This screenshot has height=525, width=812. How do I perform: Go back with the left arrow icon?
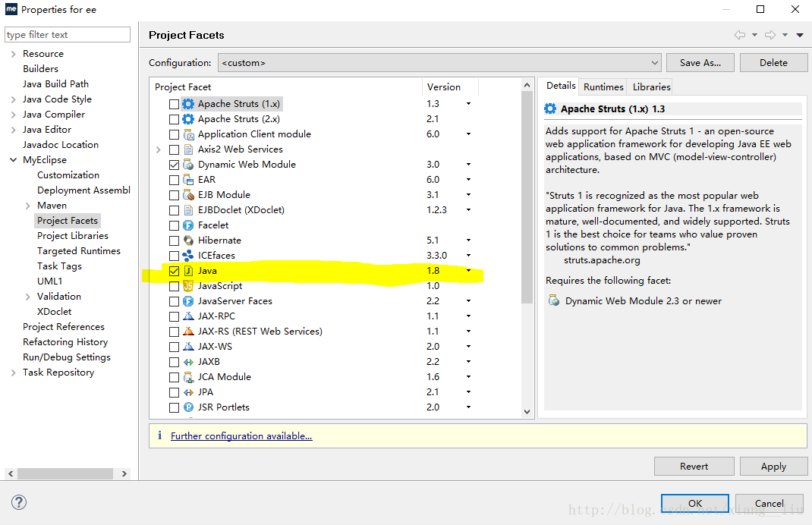point(739,35)
